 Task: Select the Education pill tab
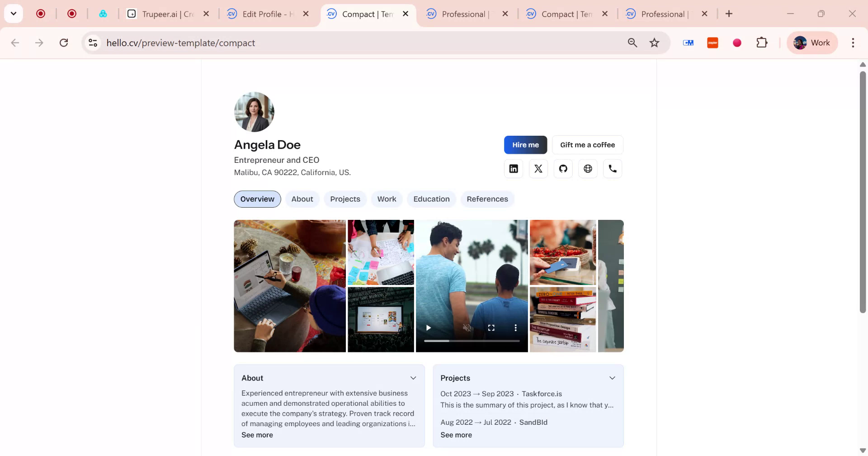pyautogui.click(x=431, y=199)
